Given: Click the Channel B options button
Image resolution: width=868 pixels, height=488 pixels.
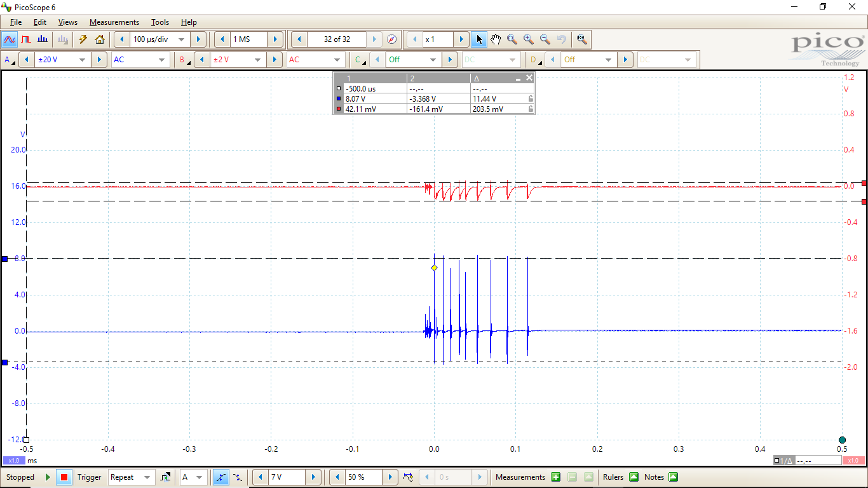Looking at the screenshot, I should [x=184, y=60].
